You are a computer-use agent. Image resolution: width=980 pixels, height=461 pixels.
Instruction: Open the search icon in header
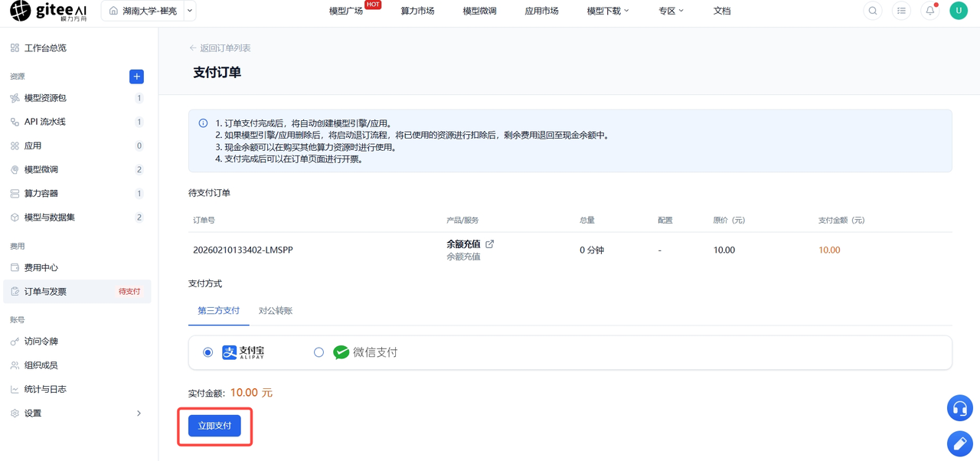873,11
